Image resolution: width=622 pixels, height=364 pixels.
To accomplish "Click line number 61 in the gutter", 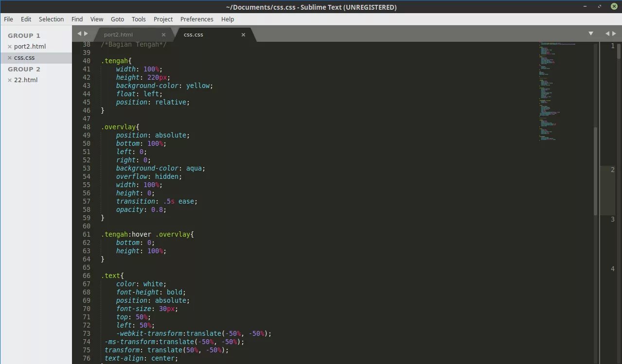I will pyautogui.click(x=86, y=234).
